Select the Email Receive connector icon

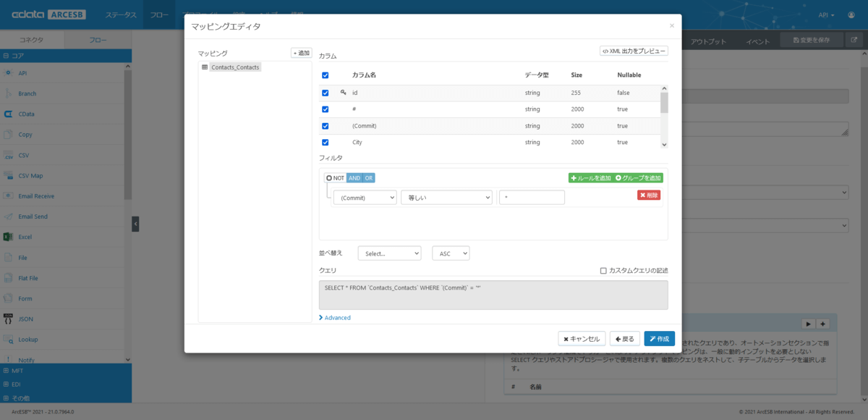tap(9, 196)
